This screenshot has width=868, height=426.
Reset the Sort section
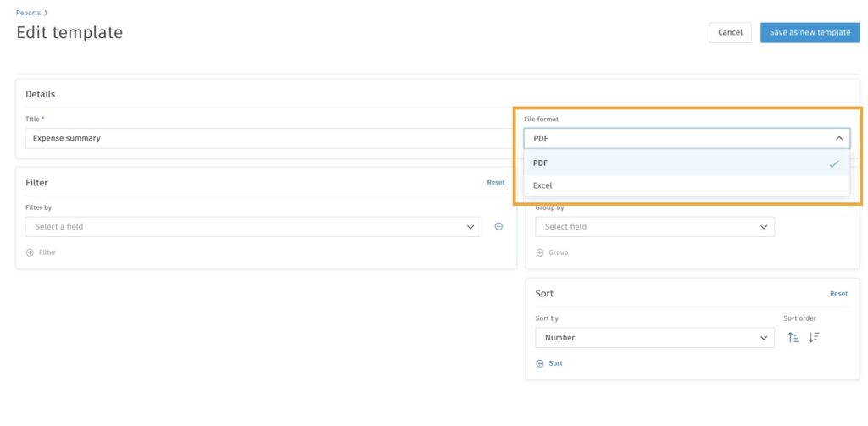[x=838, y=294]
